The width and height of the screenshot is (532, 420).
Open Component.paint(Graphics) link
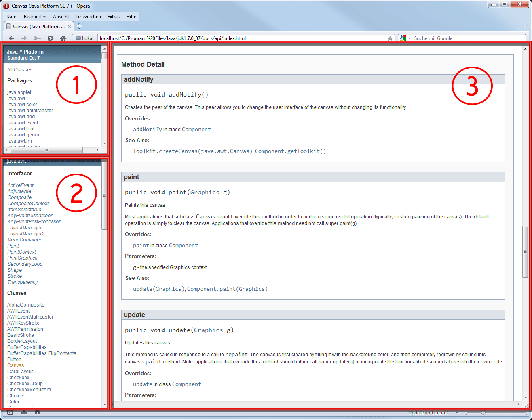click(x=227, y=289)
